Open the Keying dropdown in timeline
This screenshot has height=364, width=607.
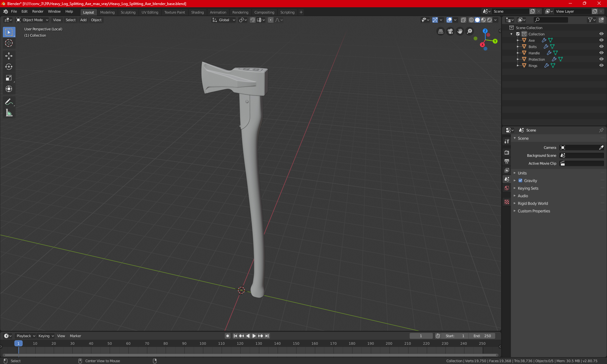pos(46,336)
